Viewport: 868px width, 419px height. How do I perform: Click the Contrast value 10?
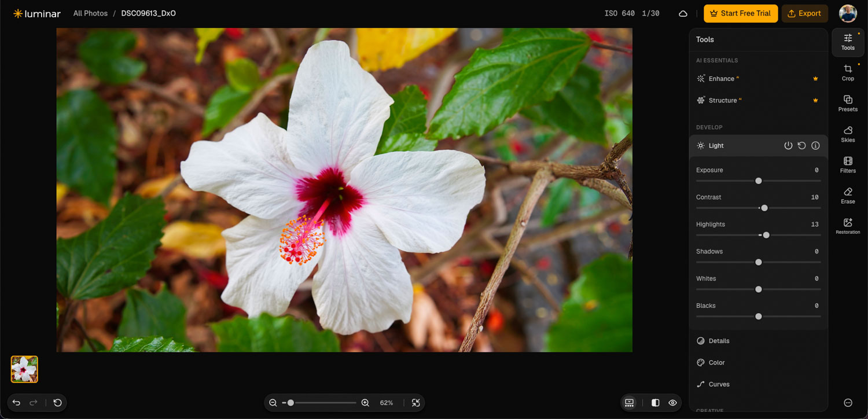(815, 197)
